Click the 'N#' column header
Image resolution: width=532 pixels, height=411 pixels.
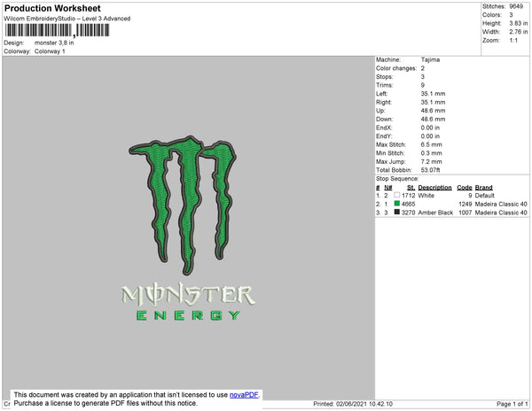(x=388, y=188)
